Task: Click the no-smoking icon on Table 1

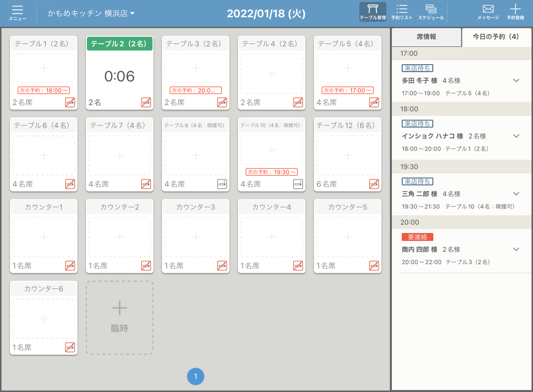Action: (70, 102)
